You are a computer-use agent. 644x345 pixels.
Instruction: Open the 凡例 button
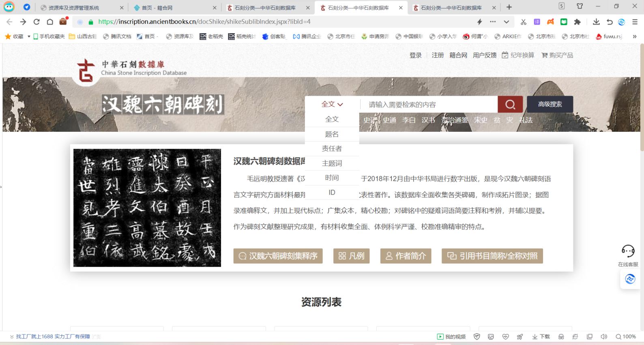click(352, 256)
